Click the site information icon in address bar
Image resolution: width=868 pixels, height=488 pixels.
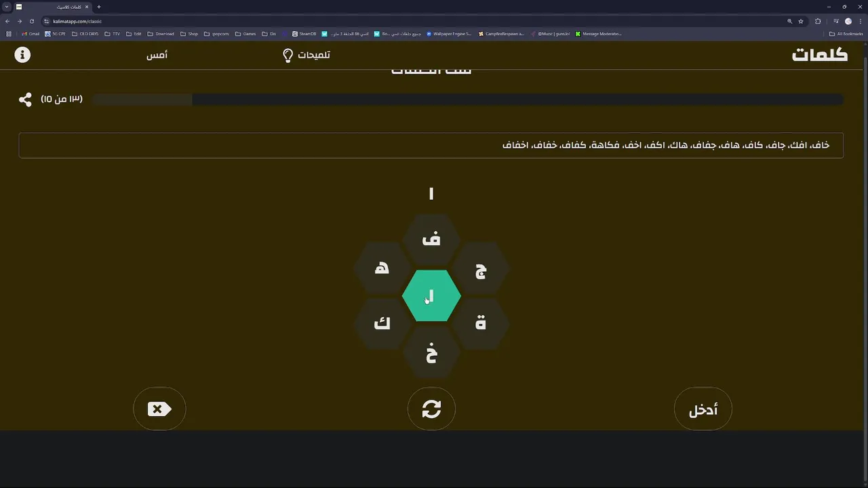pos(47,21)
